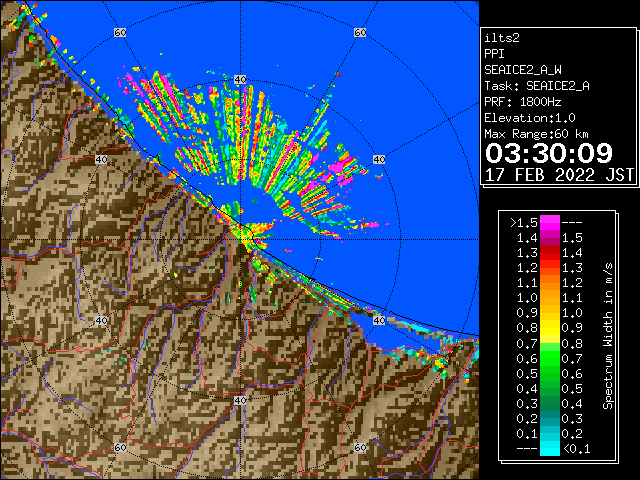Click the date '17 FEB 2022 JST'
This screenshot has height=480, width=640.
(560, 175)
